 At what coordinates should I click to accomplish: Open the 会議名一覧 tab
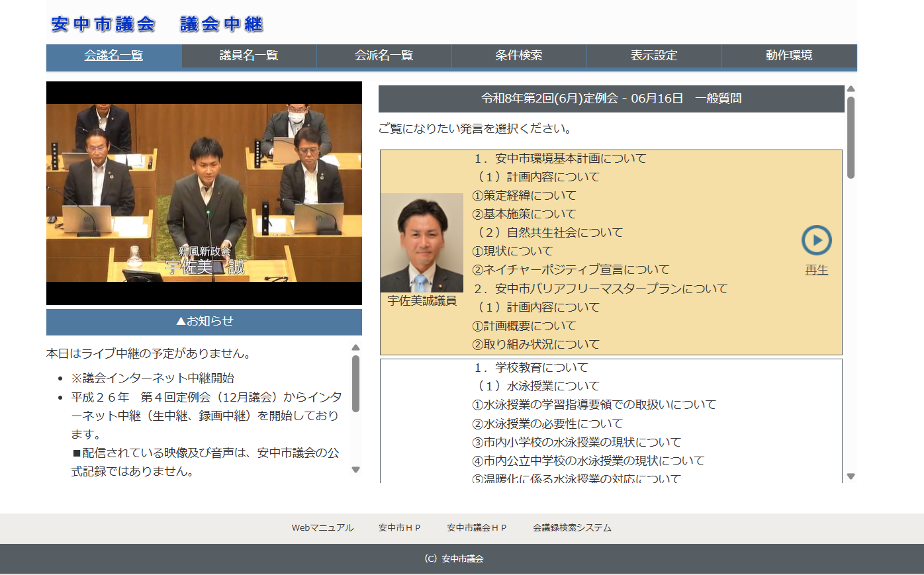[x=114, y=56]
